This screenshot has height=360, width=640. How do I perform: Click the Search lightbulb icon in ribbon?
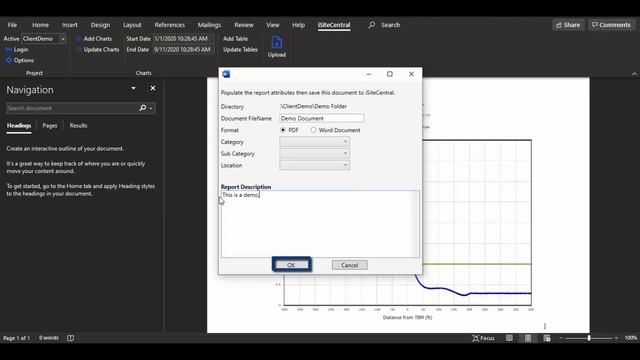tap(371, 25)
